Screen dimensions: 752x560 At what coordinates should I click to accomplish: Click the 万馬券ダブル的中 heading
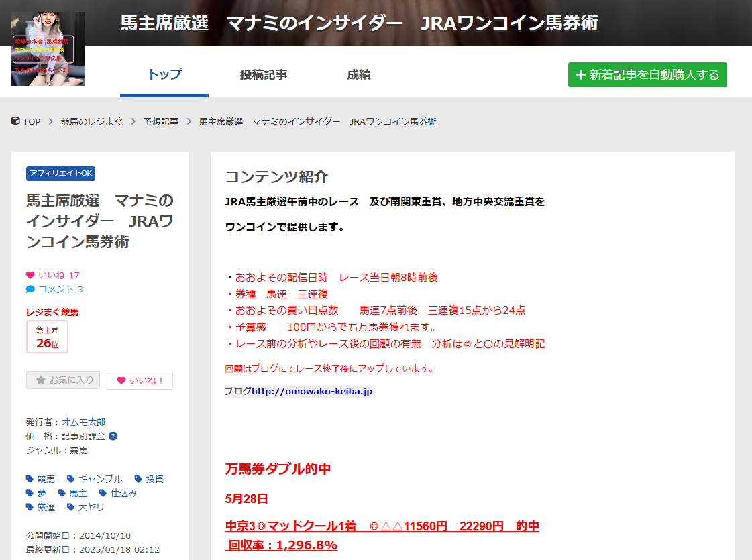tap(278, 469)
